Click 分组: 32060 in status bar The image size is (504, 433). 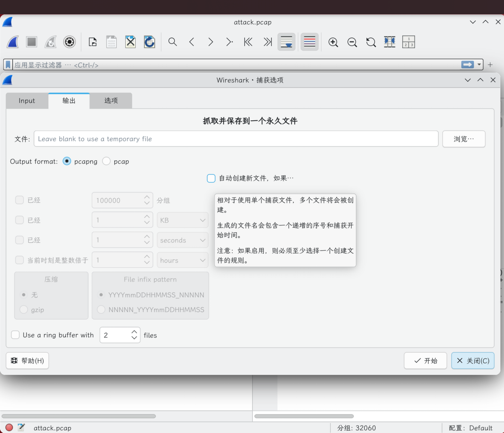pyautogui.click(x=356, y=428)
